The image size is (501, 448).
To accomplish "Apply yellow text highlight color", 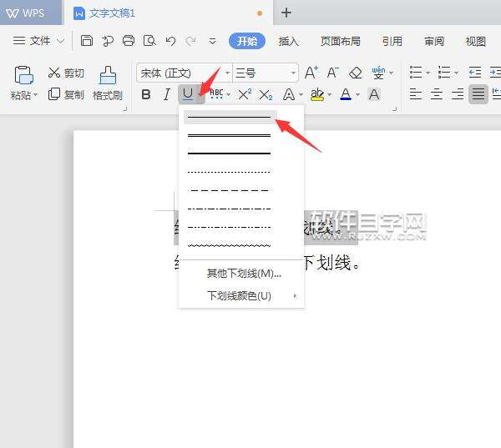I will [317, 94].
